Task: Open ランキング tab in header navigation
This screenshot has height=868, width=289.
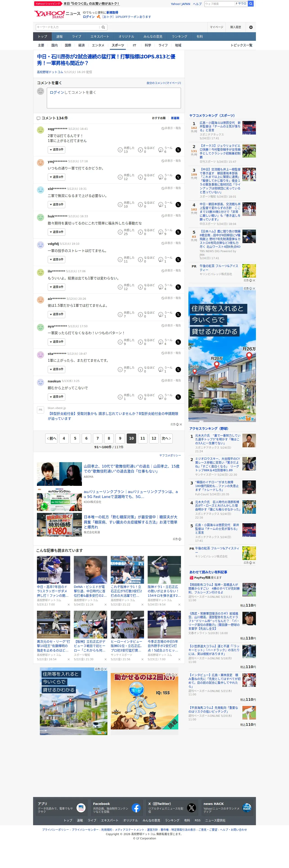Action: pos(179,37)
